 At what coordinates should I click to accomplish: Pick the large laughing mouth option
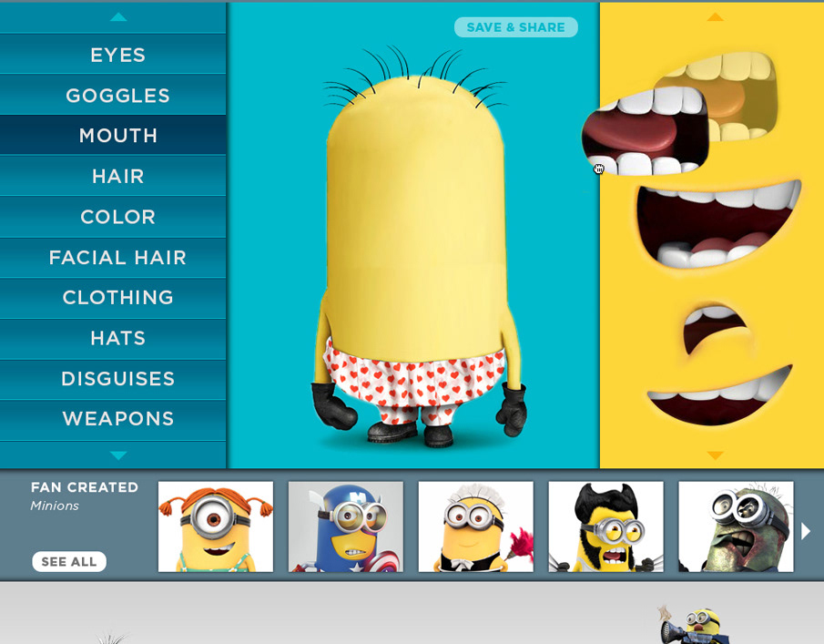pos(718,223)
